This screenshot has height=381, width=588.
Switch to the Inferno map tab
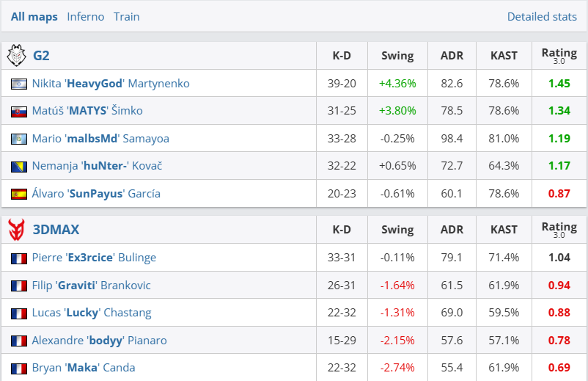click(x=86, y=16)
